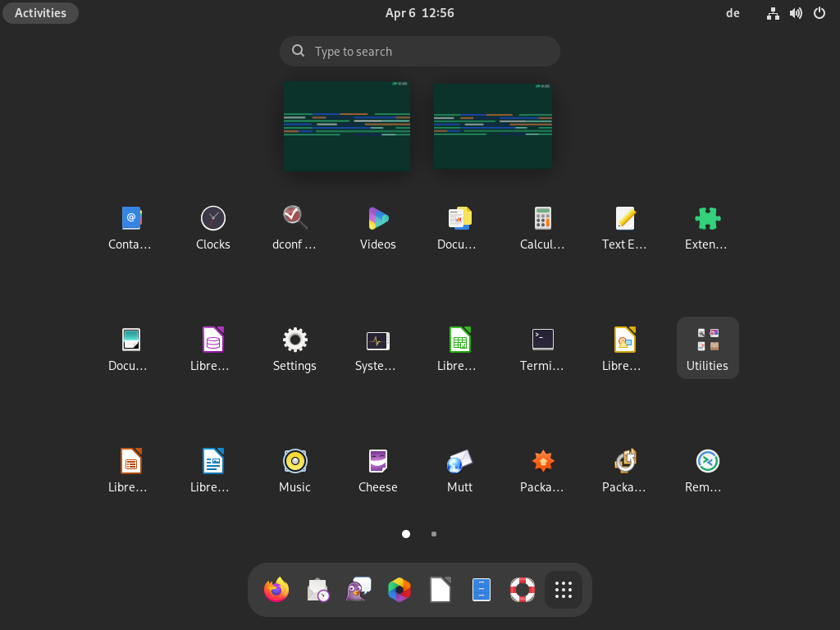Open the 'de' keyboard layout menu

point(733,13)
